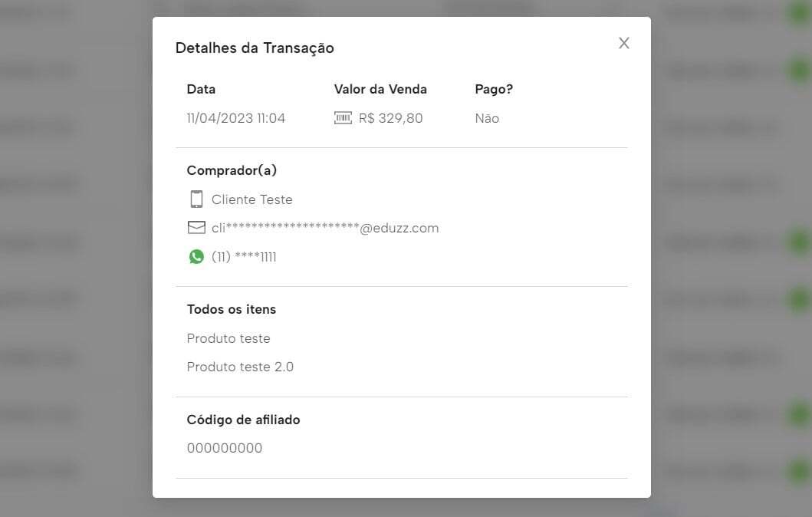
Task: Click the Código de afiliado heading
Action: [243, 420]
